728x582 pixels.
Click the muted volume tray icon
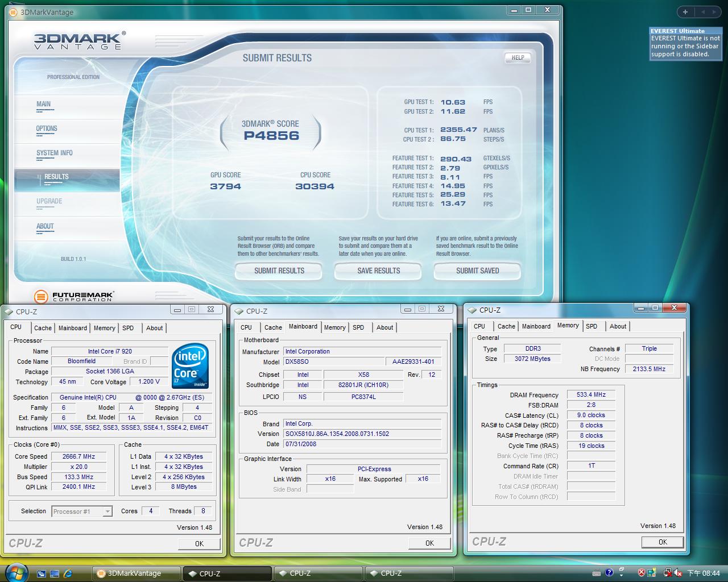point(678,573)
